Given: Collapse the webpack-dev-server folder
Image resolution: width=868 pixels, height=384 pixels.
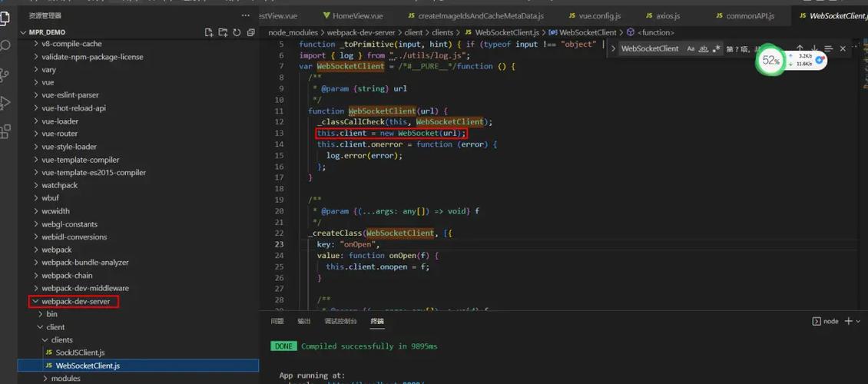Looking at the screenshot, I should tap(35, 301).
